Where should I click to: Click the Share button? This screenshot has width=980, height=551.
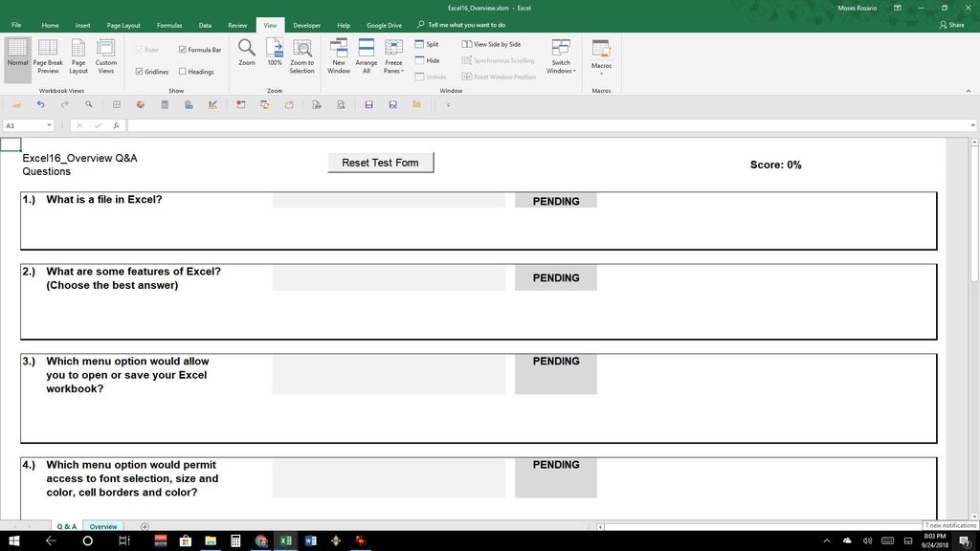coord(951,25)
